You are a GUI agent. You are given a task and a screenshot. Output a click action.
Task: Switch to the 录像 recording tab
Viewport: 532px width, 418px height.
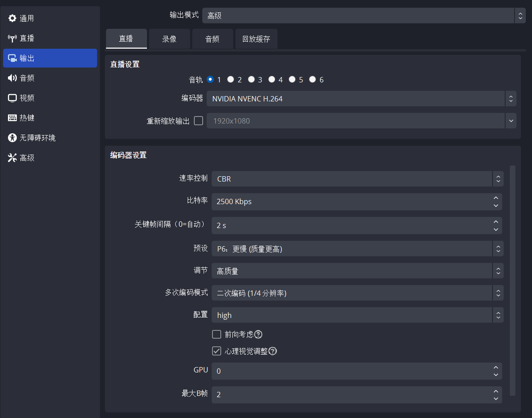click(170, 39)
